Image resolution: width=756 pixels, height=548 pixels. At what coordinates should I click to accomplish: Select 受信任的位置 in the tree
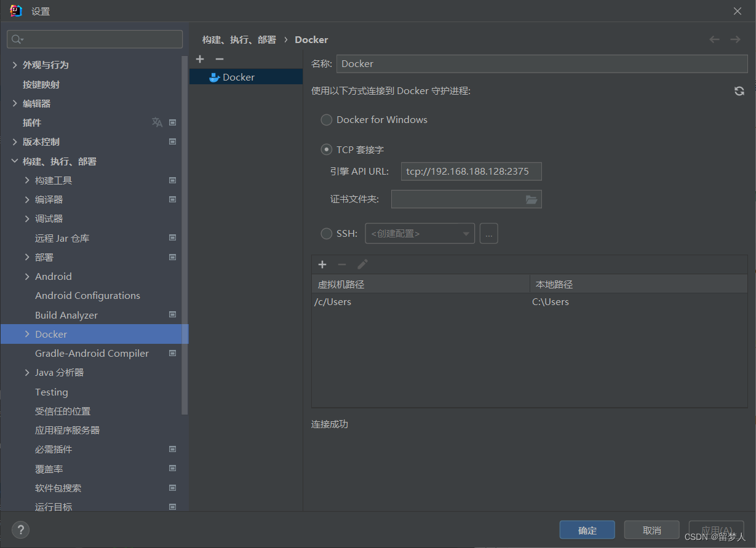pos(63,411)
